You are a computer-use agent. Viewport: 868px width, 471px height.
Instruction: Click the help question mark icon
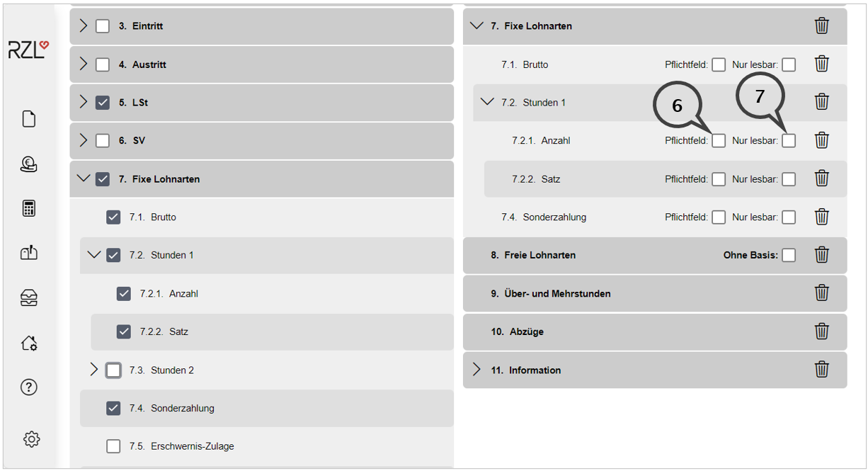click(x=29, y=387)
